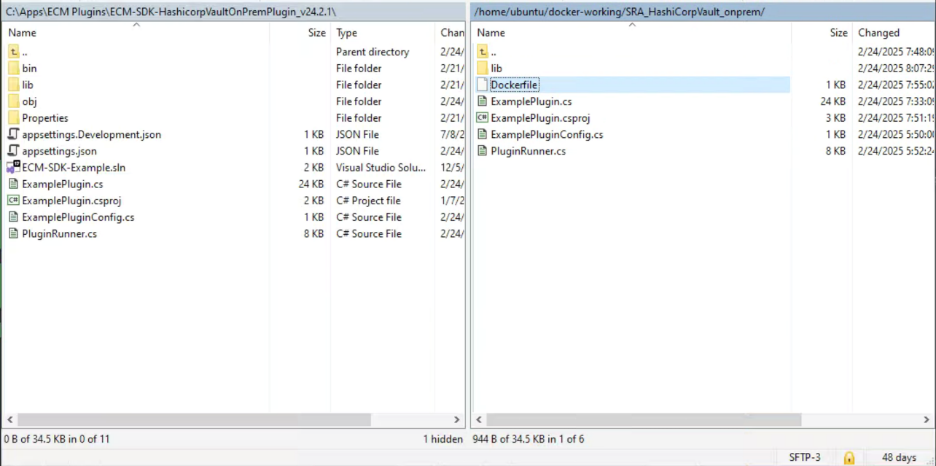Screen dimensions: 936x466
Task: Sort local panel by Changed column
Action: click(450, 32)
